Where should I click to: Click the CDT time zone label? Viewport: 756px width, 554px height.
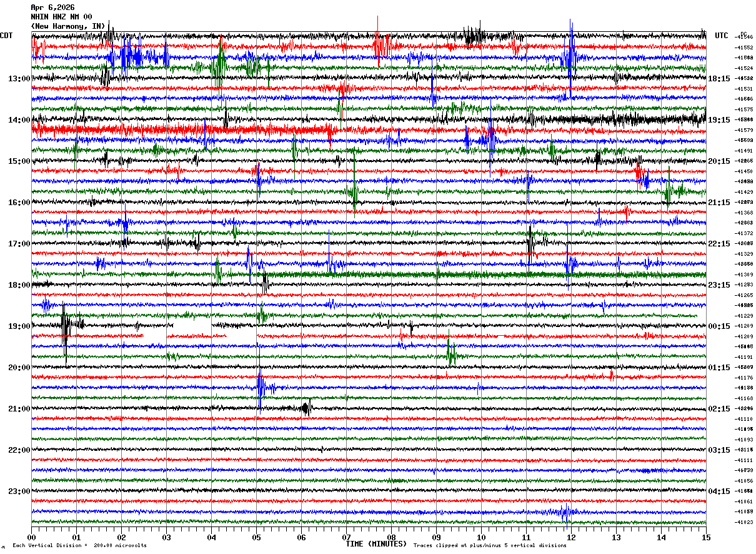(x=6, y=36)
